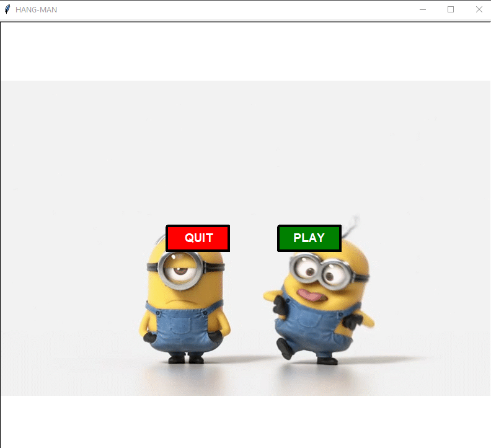Close the HANG-MAN window
Viewport: 491px width, 448px height.
coord(479,9)
